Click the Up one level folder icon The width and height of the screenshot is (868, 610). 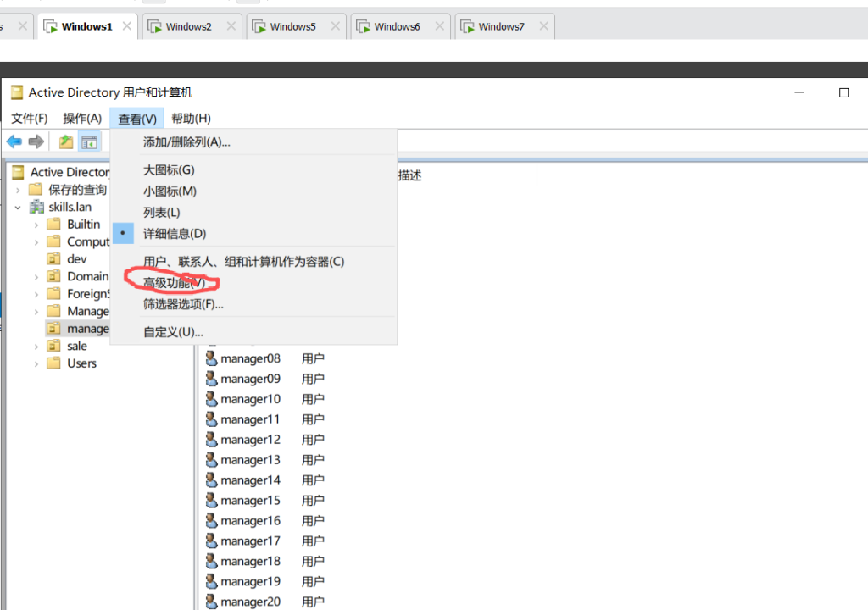click(x=66, y=141)
